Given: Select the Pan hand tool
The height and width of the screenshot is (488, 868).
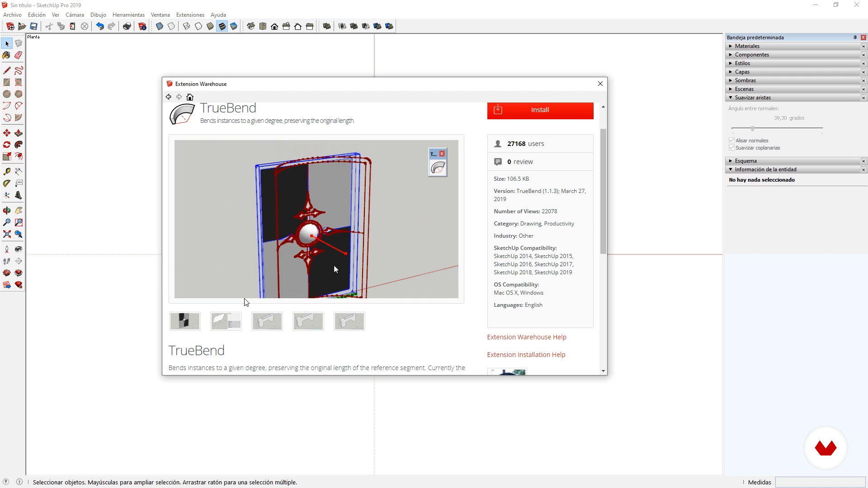Looking at the screenshot, I should (x=19, y=211).
